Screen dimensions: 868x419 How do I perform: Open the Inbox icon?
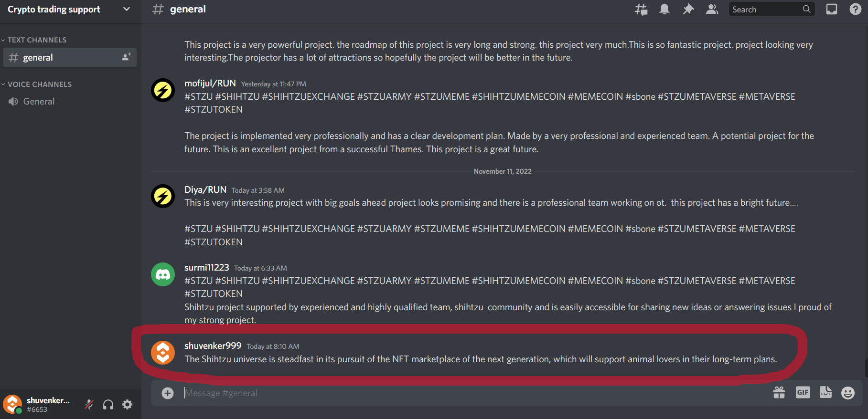[x=832, y=9]
